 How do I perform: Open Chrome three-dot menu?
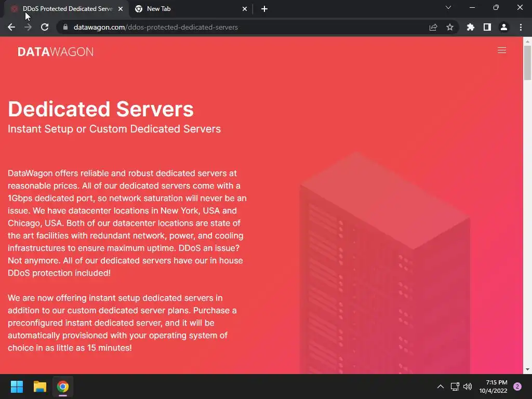521,27
